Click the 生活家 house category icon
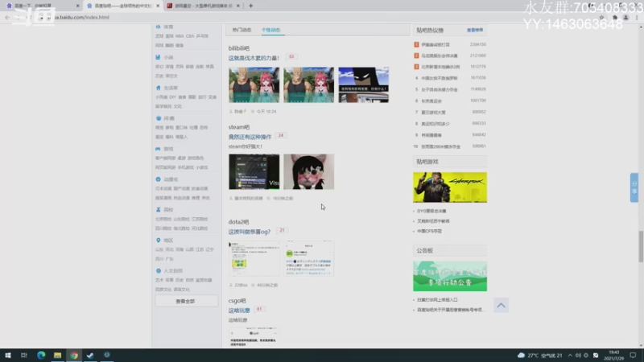The width and height of the screenshot is (644, 362). (158, 88)
